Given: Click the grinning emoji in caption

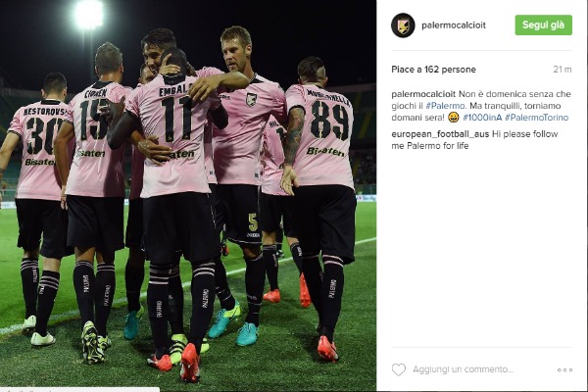Looking at the screenshot, I should coord(454,118).
